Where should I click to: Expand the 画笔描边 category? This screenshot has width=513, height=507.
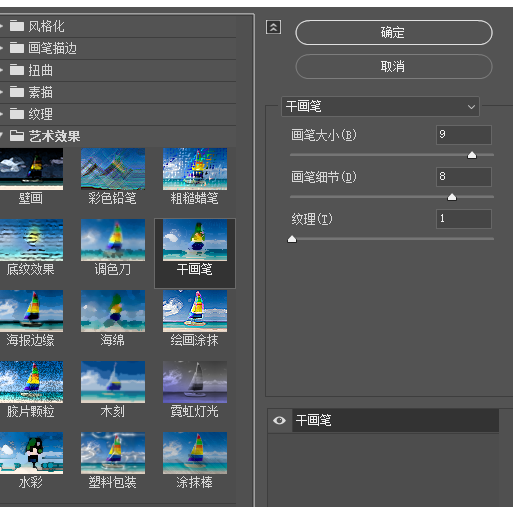1,48
